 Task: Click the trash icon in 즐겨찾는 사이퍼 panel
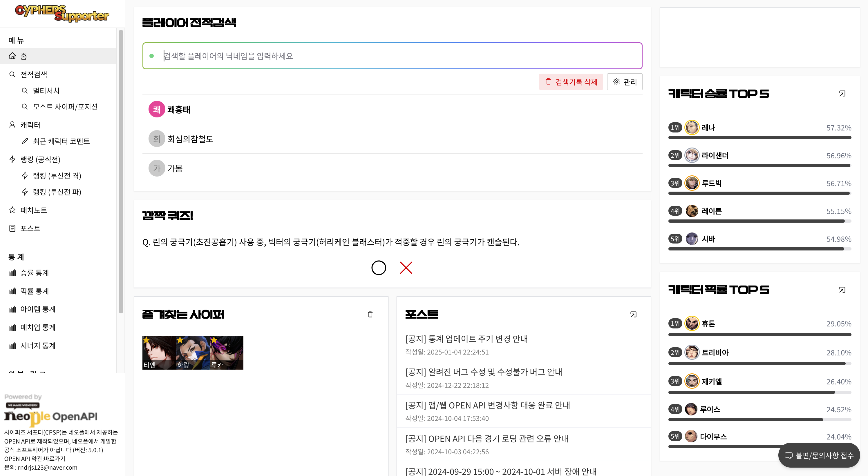[370, 314]
